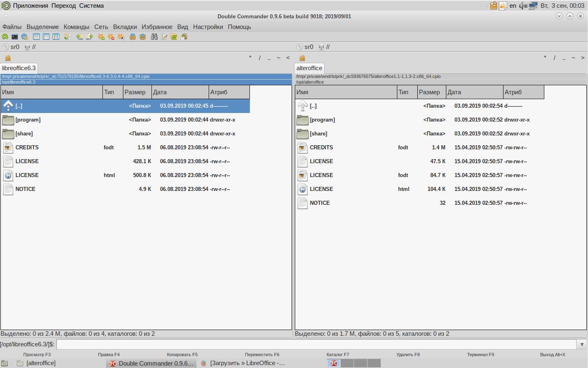Click the volume speaker tray icon

[x=523, y=6]
